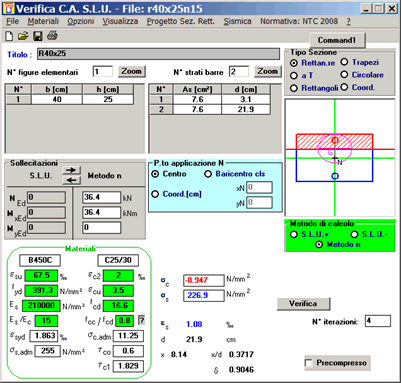Click the Titolo field containing R40x25

coord(158,54)
